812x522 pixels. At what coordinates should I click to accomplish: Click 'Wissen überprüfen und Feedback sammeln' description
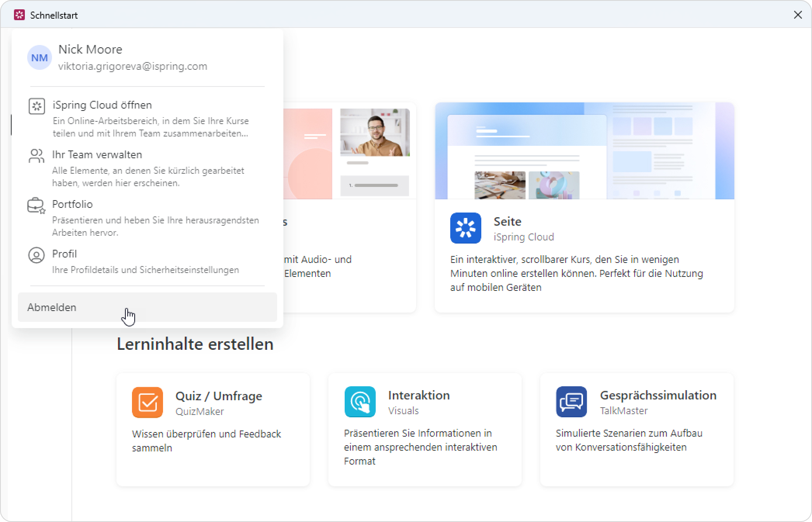pyautogui.click(x=206, y=441)
